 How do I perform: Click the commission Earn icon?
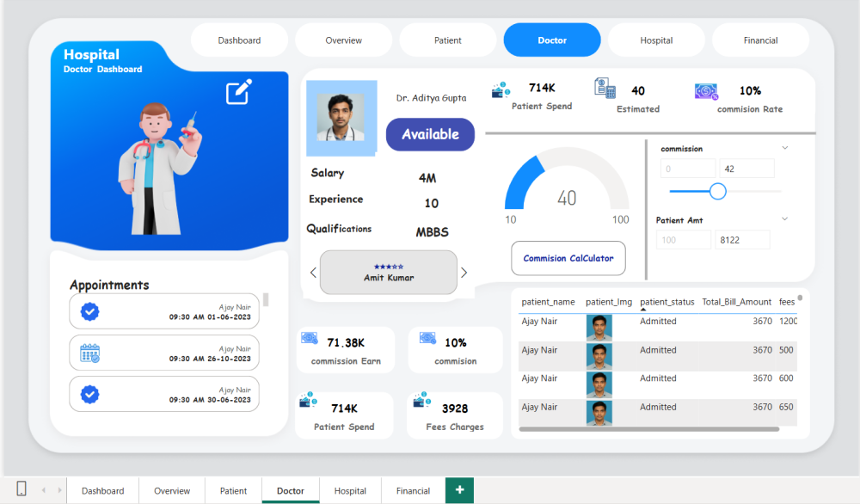pos(310,339)
